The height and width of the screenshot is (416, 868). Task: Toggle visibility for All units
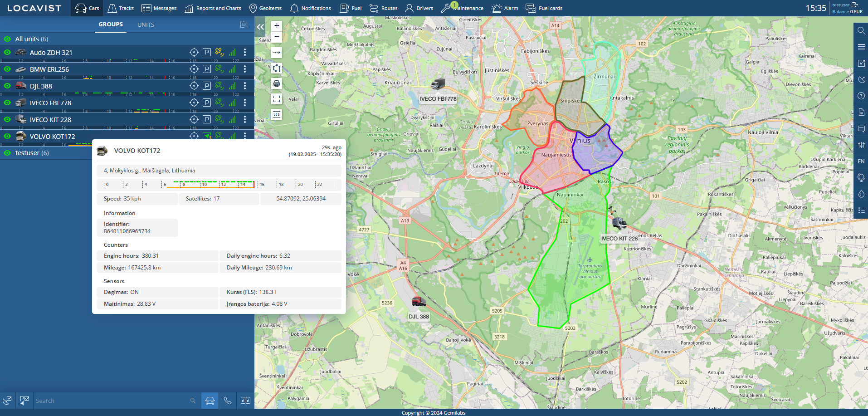pyautogui.click(x=7, y=39)
